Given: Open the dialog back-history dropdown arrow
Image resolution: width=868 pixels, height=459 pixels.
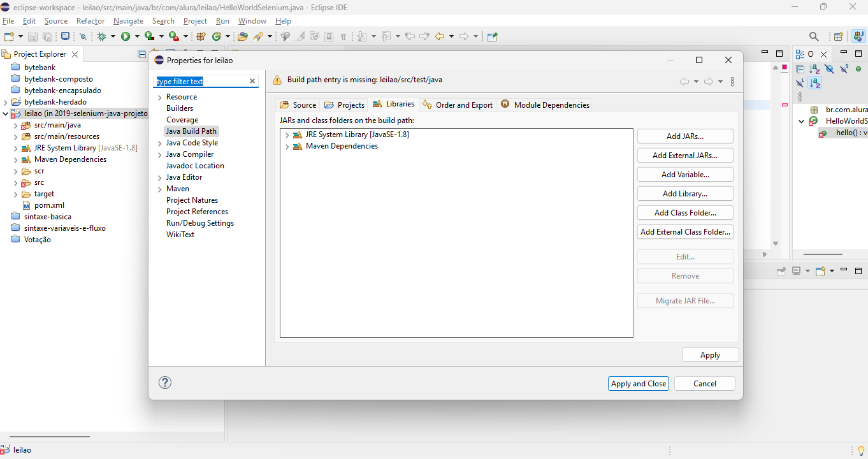Looking at the screenshot, I should click(x=696, y=82).
